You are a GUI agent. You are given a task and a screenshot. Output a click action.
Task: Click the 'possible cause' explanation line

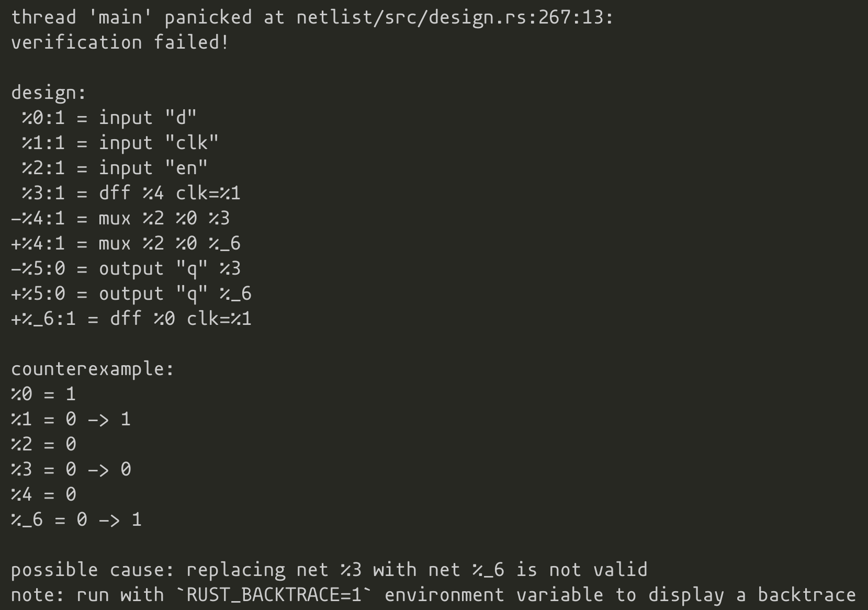click(329, 570)
